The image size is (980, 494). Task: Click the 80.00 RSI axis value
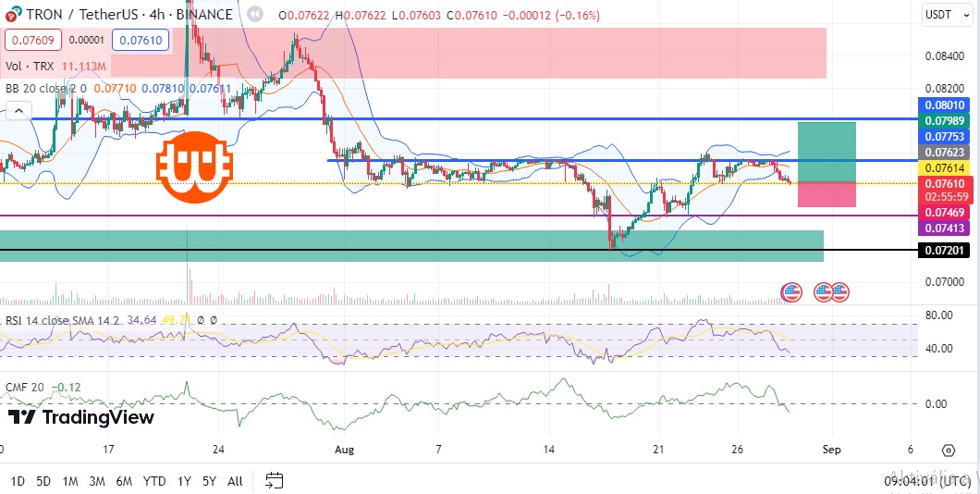pos(938,315)
